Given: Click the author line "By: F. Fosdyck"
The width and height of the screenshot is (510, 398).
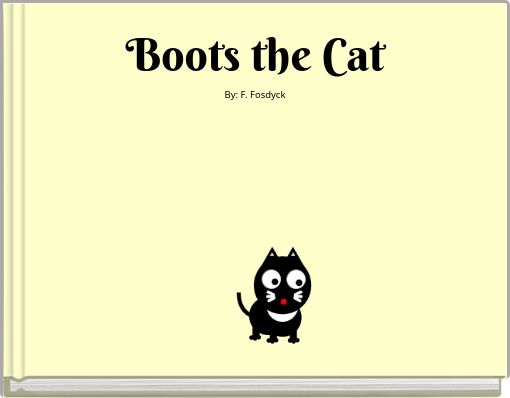Looking at the screenshot, I should tap(255, 95).
